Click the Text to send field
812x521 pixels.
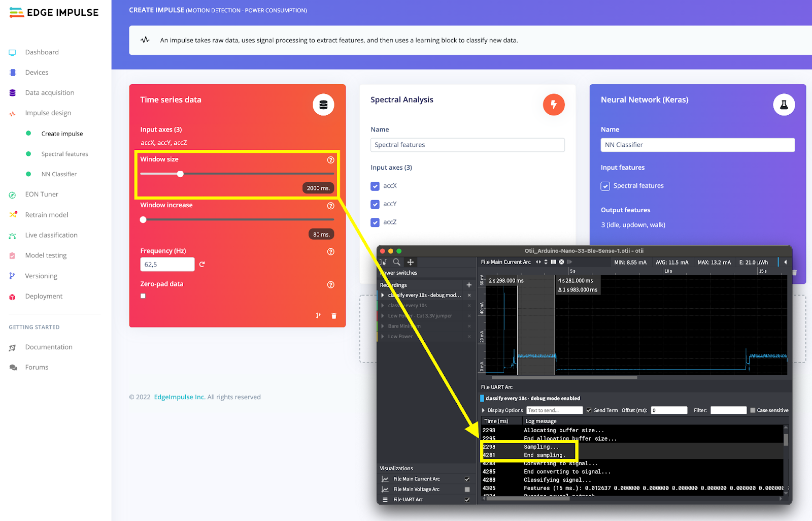pos(555,410)
